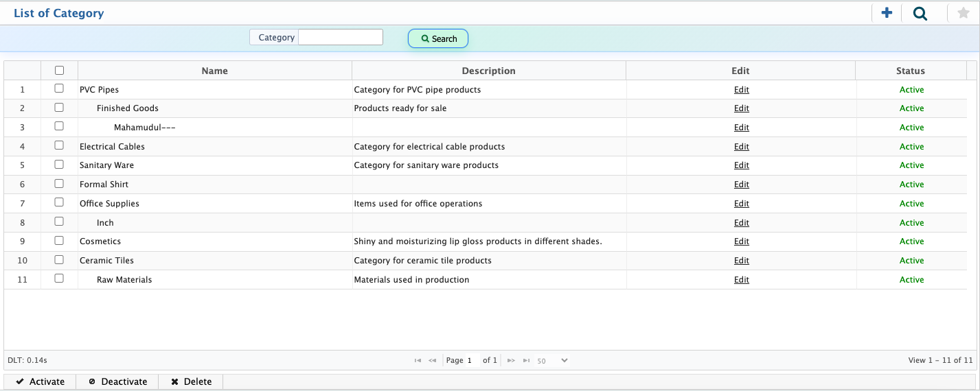This screenshot has height=391, width=980.
Task: Go to last page pager icon
Action: [x=526, y=360]
